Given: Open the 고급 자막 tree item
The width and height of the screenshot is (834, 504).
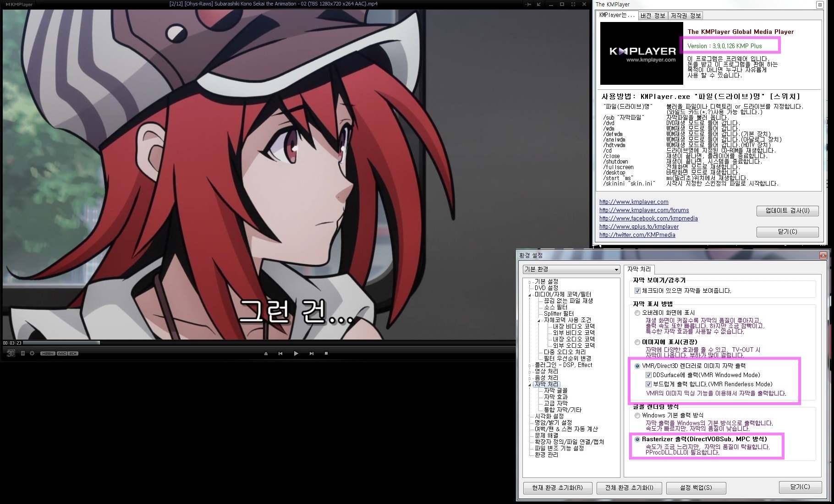Looking at the screenshot, I should (555, 403).
